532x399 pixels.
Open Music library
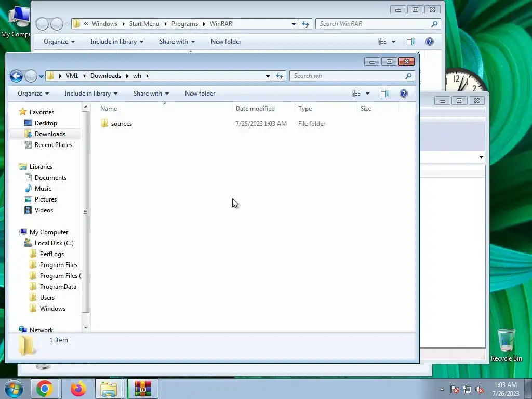click(x=43, y=188)
